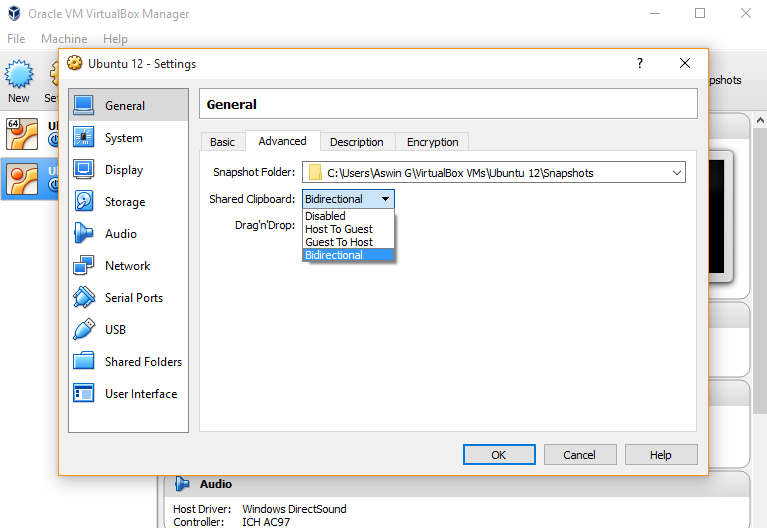Viewport: 767px width, 528px height.
Task: Choose Host To Guest clipboard option
Action: pos(348,229)
